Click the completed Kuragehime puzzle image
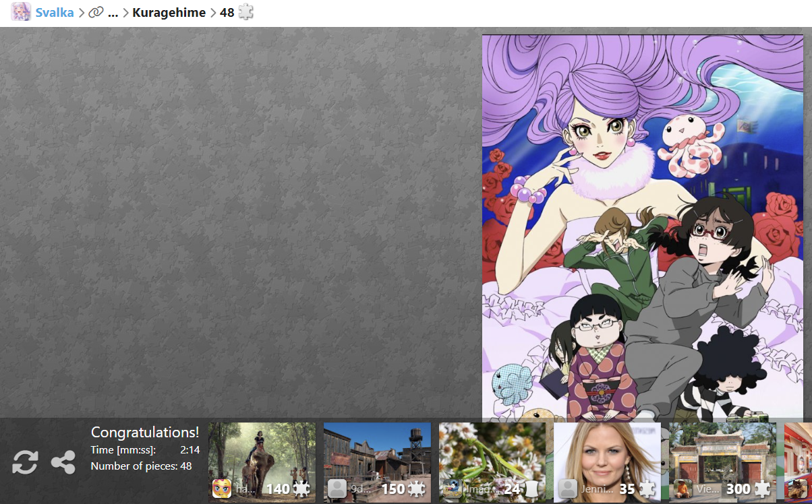812x504 pixels. point(643,228)
